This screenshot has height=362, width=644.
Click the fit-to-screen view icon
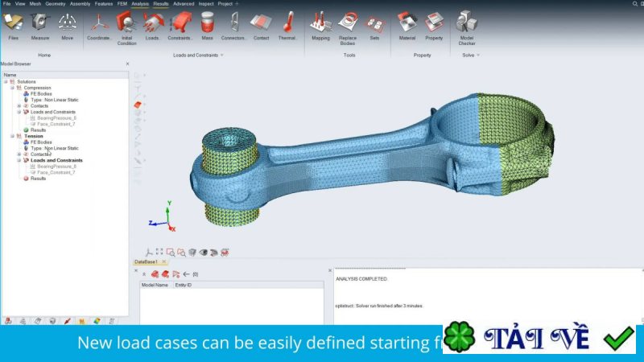159,252
